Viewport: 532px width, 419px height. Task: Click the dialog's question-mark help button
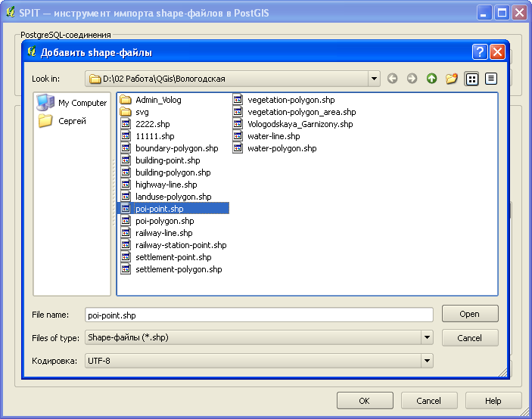click(x=480, y=52)
